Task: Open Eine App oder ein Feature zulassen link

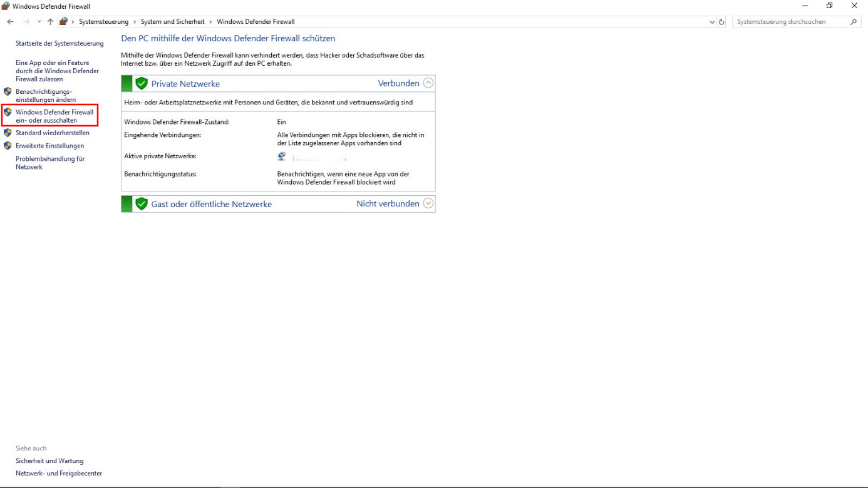Action: coord(57,71)
